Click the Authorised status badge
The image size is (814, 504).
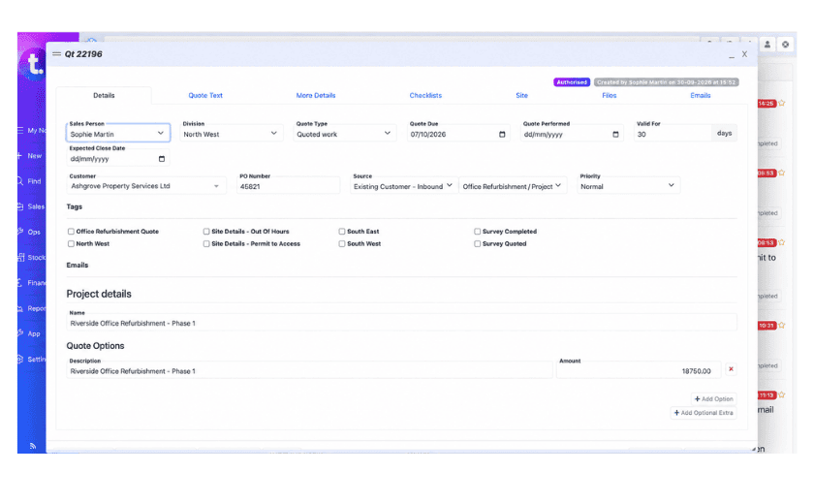point(572,82)
